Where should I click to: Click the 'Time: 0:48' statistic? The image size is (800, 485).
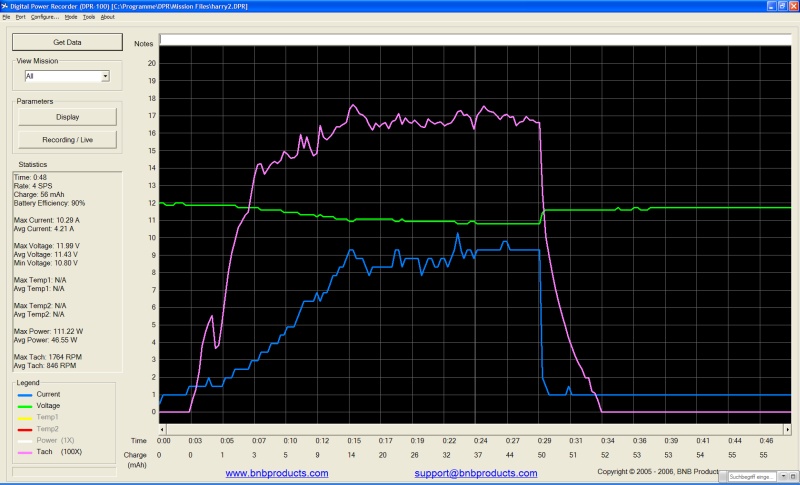pyautogui.click(x=30, y=177)
